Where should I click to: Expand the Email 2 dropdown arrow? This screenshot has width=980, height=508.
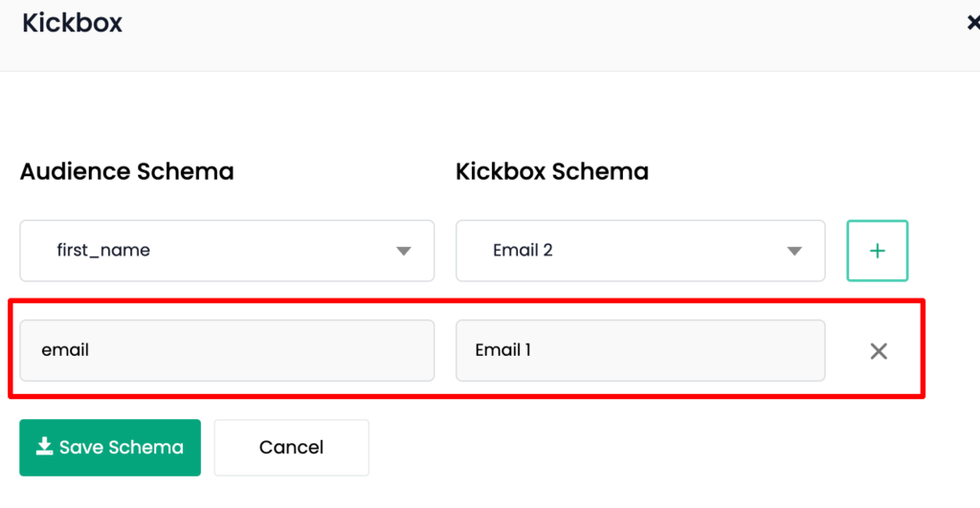pos(793,252)
